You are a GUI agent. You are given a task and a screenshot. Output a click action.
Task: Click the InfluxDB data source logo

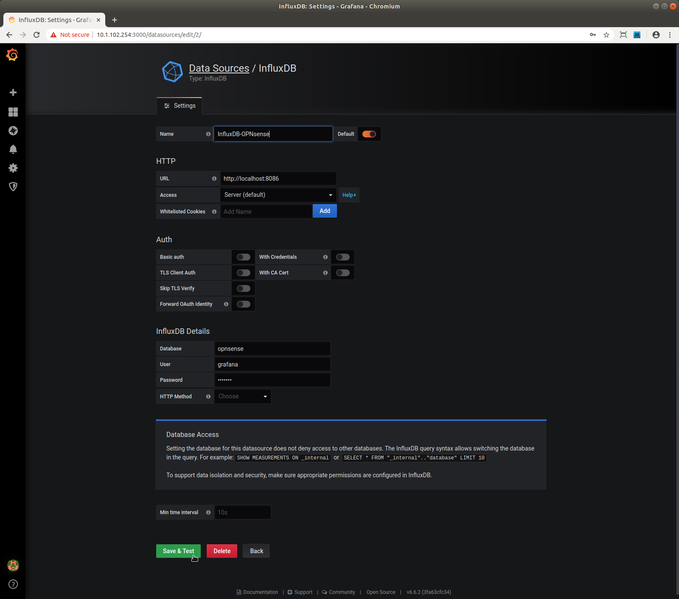(172, 71)
